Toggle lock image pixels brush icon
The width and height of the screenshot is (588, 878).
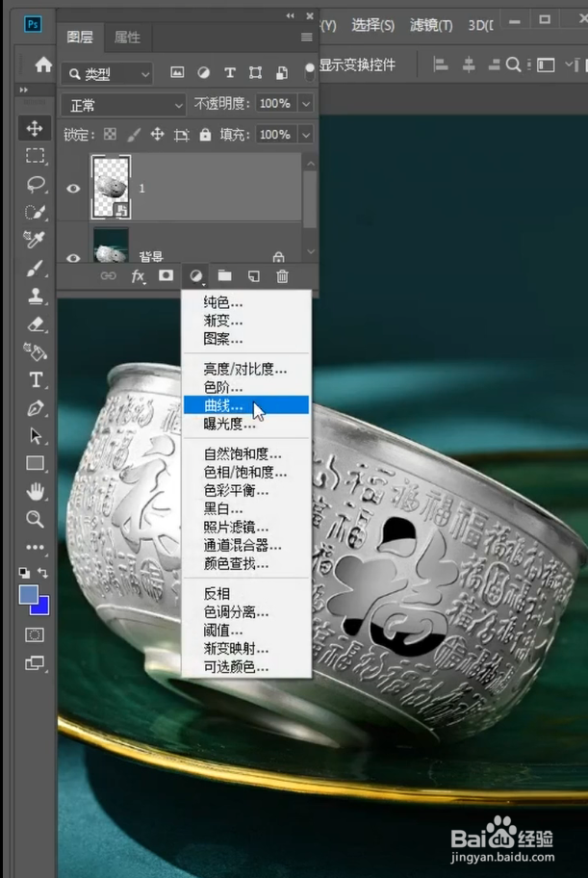coord(134,135)
